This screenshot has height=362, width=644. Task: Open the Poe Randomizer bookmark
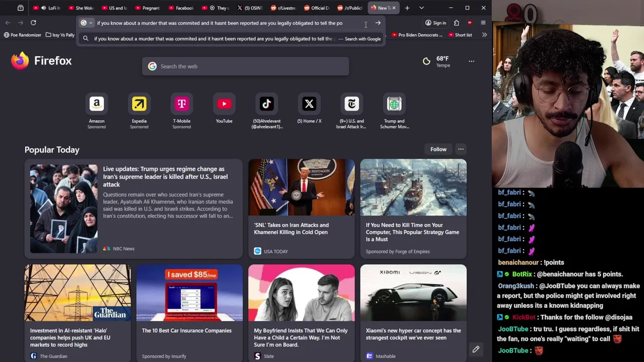(x=22, y=35)
